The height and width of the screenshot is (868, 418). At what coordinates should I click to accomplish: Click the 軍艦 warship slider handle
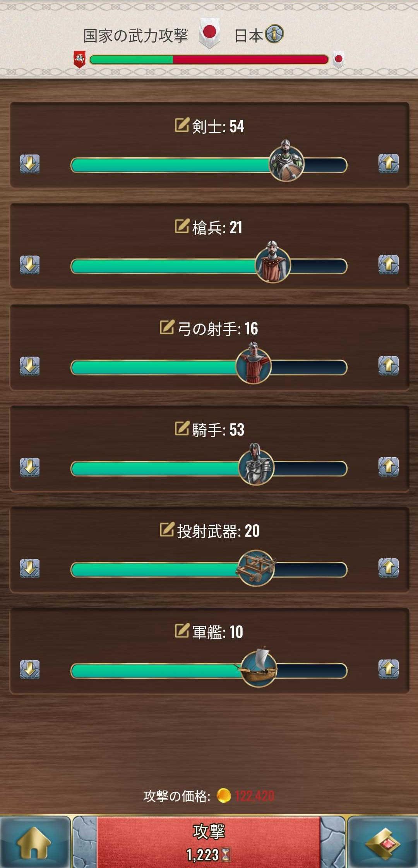(259, 667)
